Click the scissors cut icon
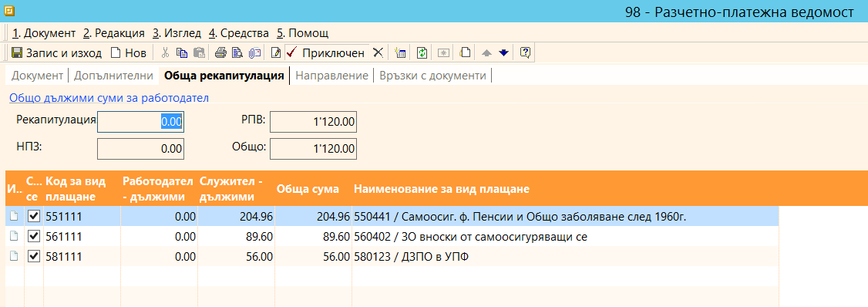 pos(165,52)
